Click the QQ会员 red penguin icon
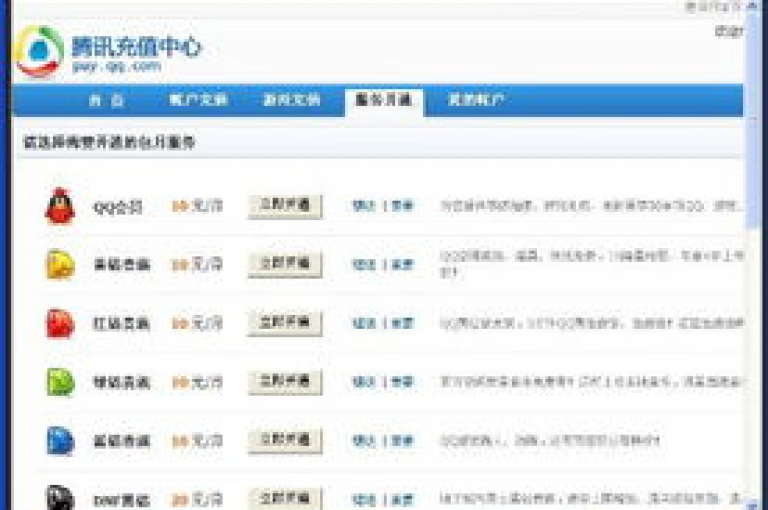 pyautogui.click(x=60, y=206)
